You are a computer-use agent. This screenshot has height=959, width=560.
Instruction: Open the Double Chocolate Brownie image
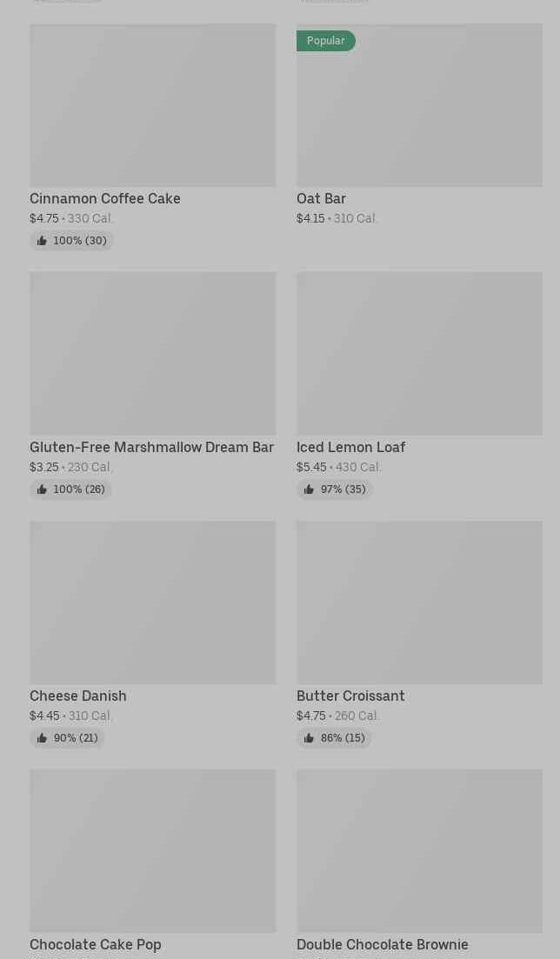point(419,850)
